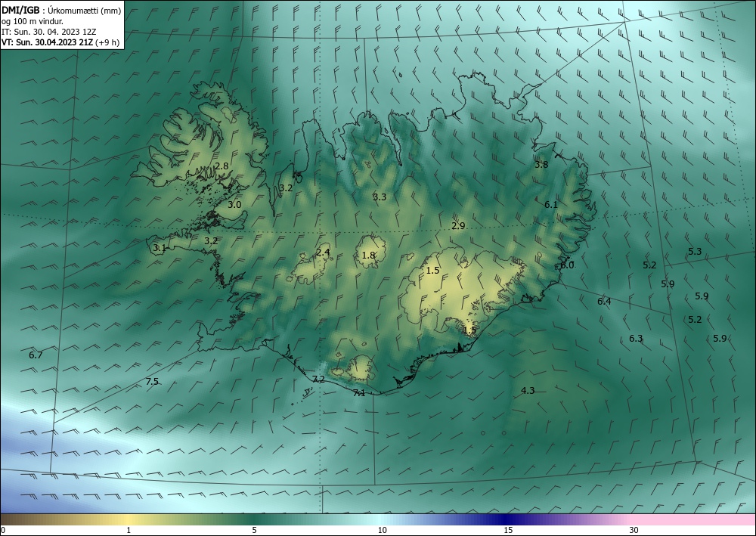Click the 3.1 value label on the western peninsula
Screen dimensions: 756x536
(x=160, y=248)
